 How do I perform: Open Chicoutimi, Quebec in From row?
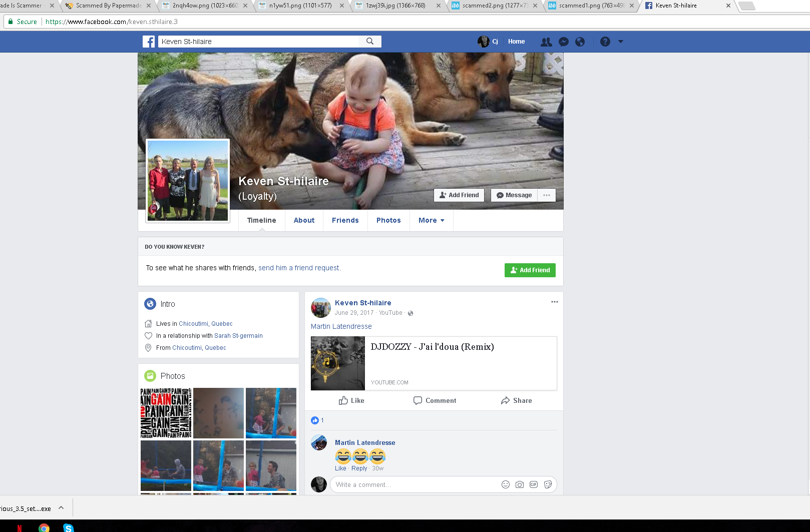[x=199, y=348]
